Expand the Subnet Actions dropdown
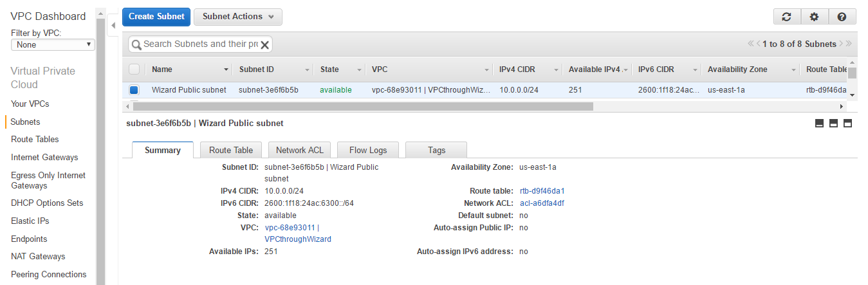 click(x=237, y=17)
